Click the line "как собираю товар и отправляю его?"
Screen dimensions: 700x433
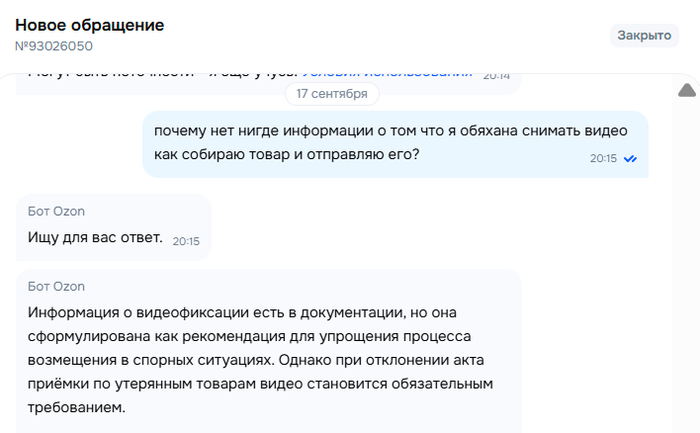click(287, 154)
